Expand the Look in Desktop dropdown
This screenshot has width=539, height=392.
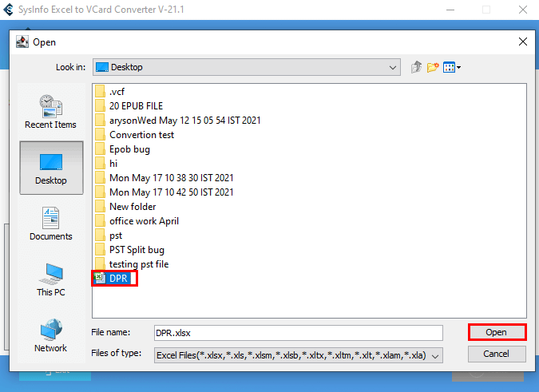point(393,67)
